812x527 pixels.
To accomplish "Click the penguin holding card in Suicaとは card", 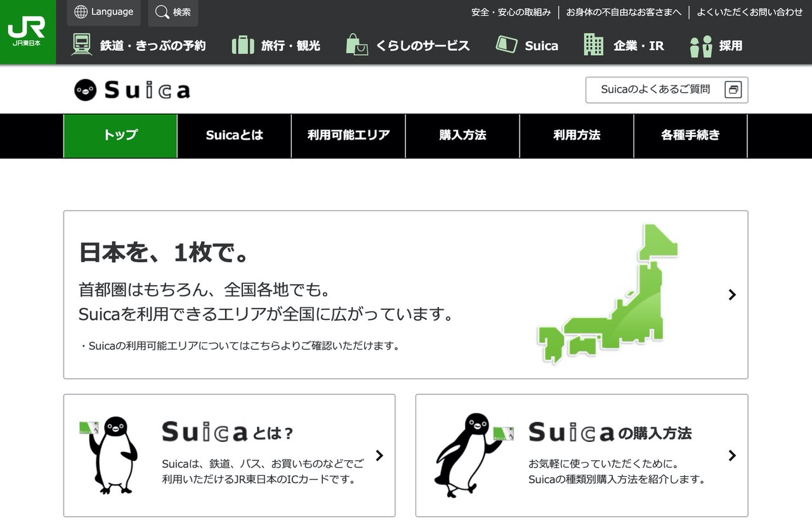I will tap(109, 455).
